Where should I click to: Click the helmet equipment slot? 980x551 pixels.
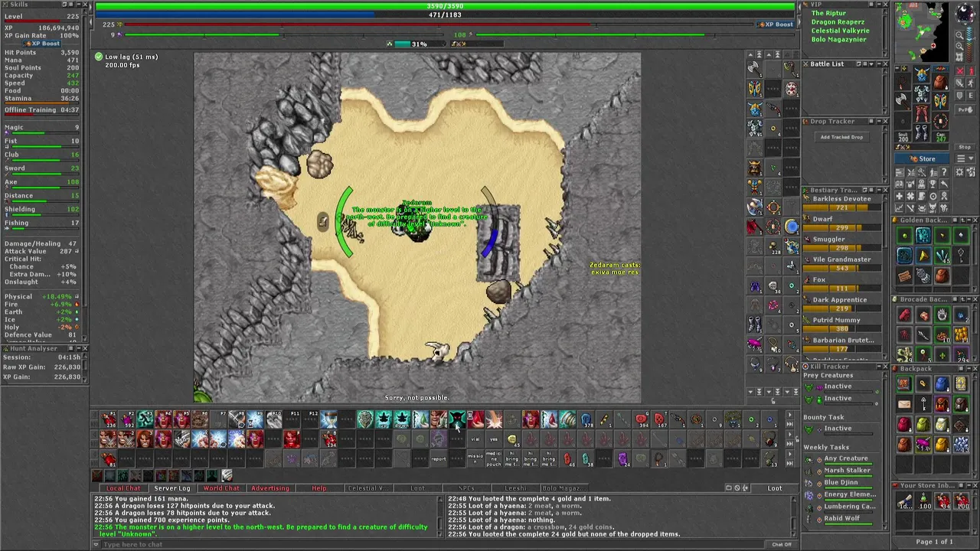click(x=922, y=75)
